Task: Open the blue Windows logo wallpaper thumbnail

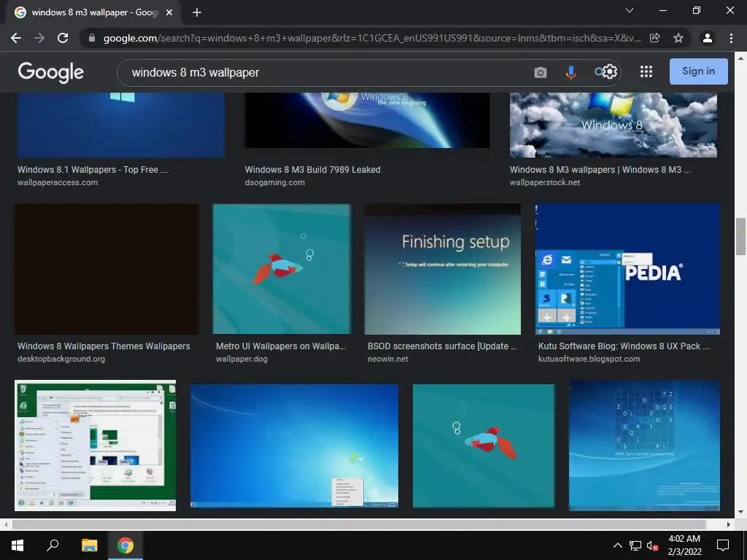Action: 121,125
